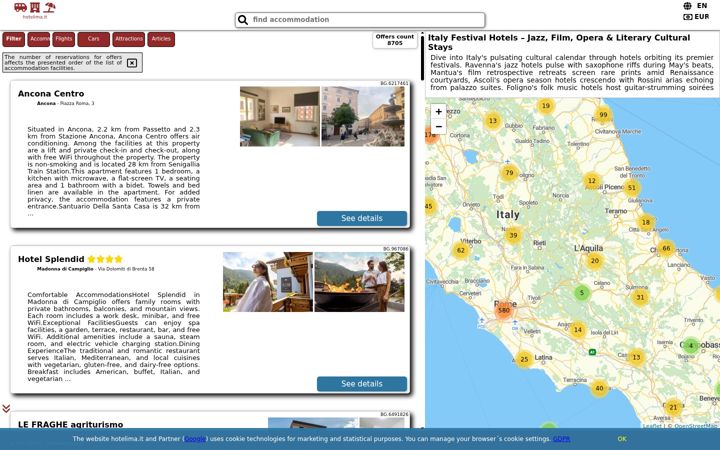Expand list with double chevron down icon
The width and height of the screenshot is (720, 450).
tap(6, 408)
